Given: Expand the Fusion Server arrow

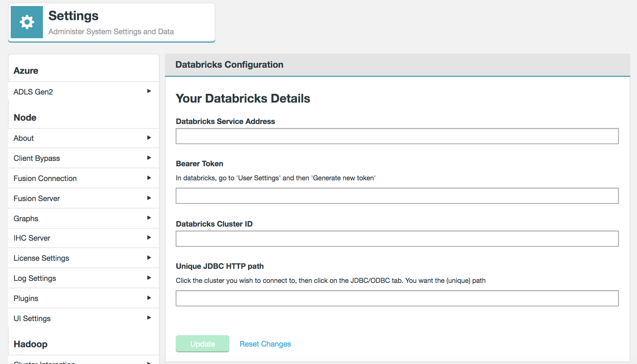Looking at the screenshot, I should point(149,198).
